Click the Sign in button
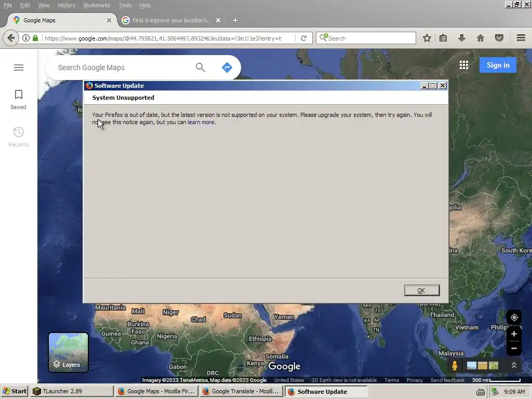 [x=498, y=65]
